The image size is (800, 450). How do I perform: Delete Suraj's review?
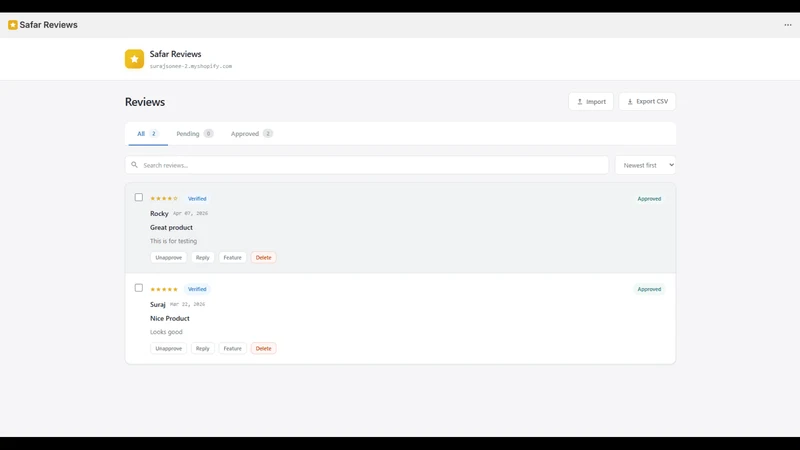[x=263, y=348]
